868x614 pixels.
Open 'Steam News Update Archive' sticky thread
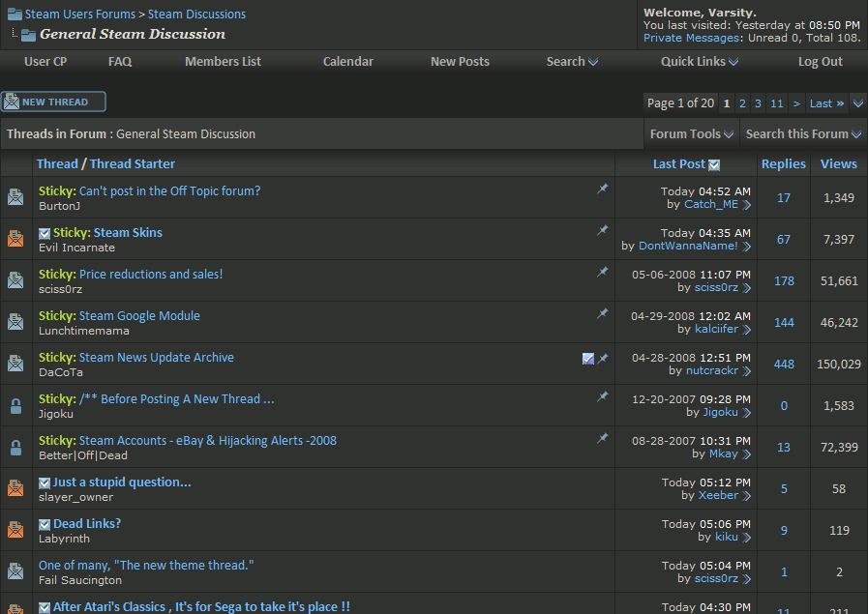point(156,358)
